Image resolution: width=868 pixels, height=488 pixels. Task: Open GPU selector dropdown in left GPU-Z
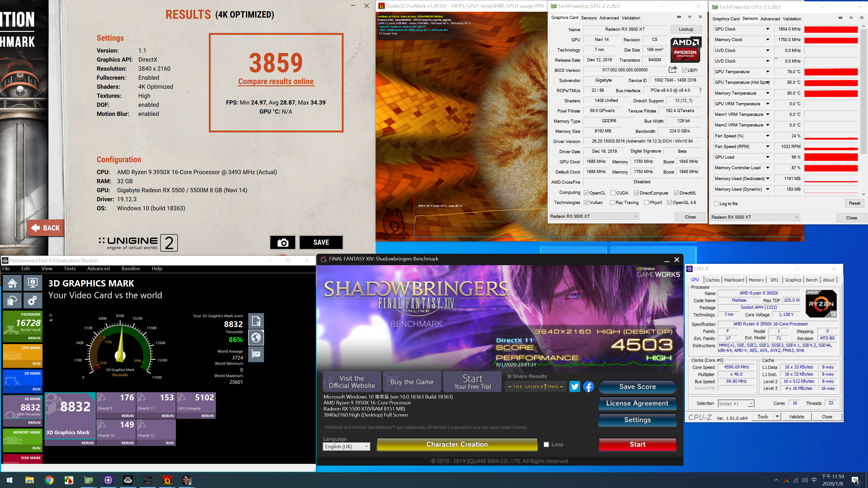pos(594,216)
